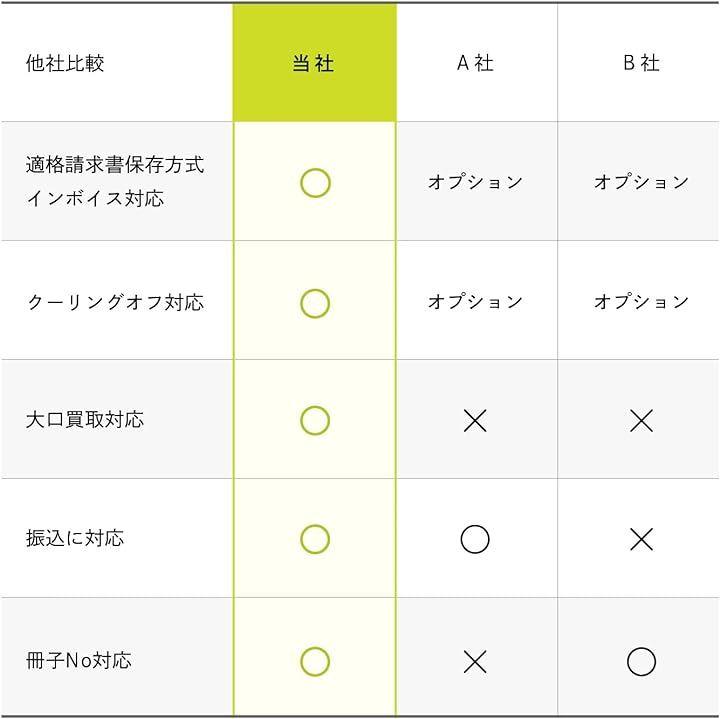Select the B社 column header

point(641,63)
